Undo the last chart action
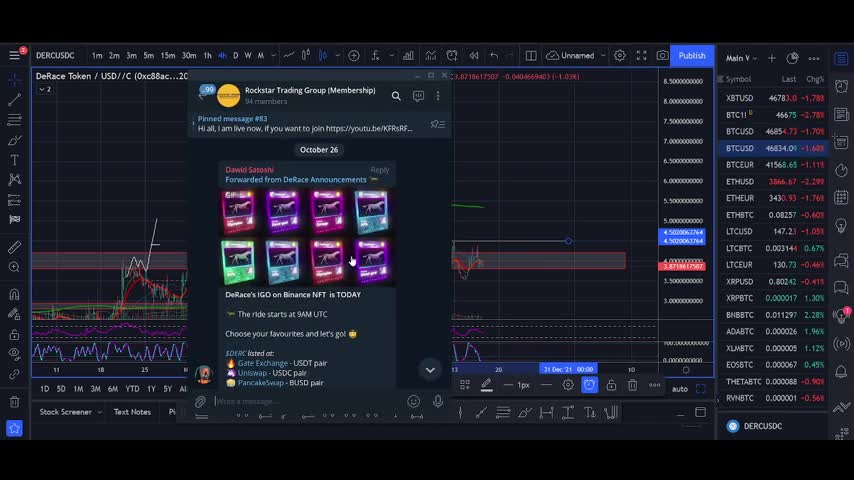The width and height of the screenshot is (854, 480). 494,56
